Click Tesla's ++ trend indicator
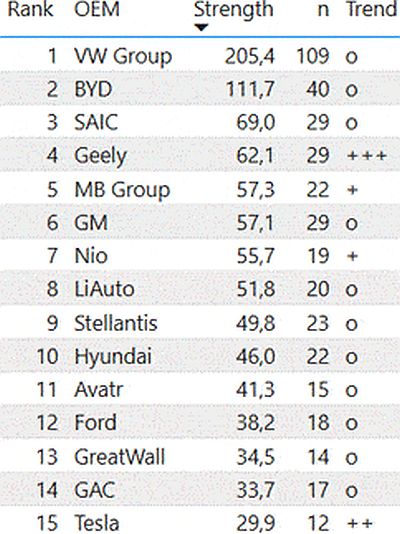 pos(360,523)
